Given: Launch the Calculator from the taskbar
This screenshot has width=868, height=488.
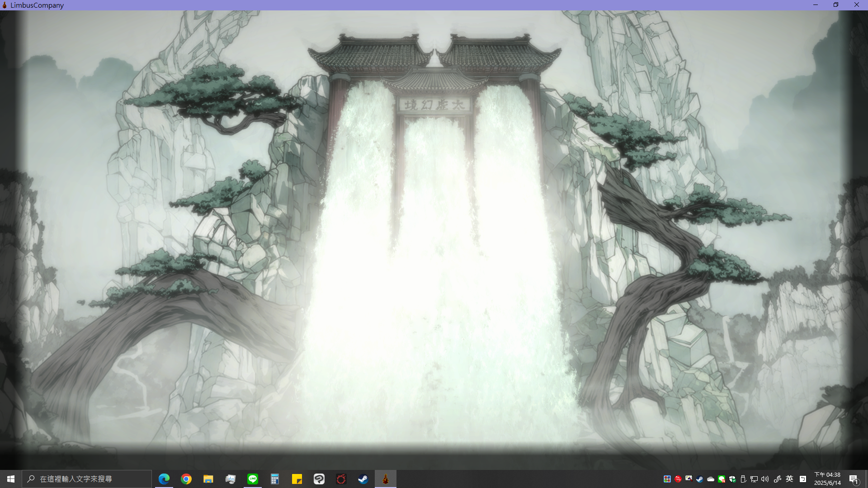Looking at the screenshot, I should coord(275,479).
